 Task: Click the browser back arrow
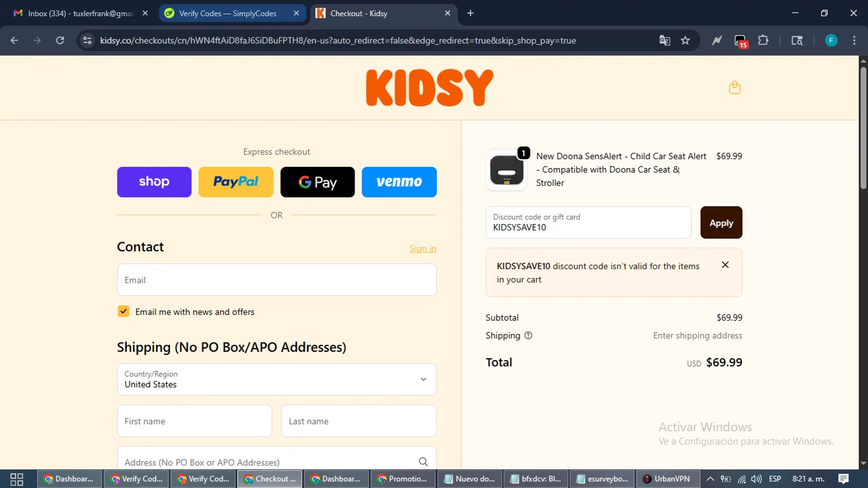(14, 41)
